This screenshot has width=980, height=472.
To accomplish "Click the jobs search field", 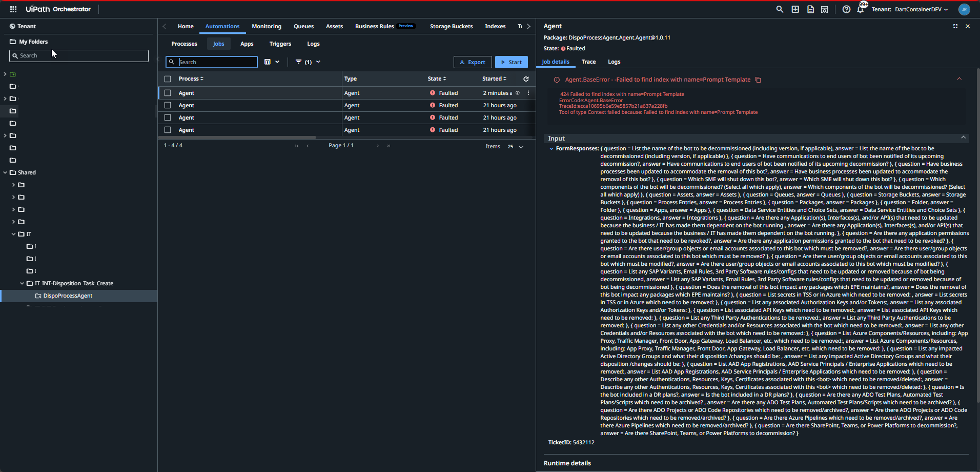I will (x=212, y=62).
